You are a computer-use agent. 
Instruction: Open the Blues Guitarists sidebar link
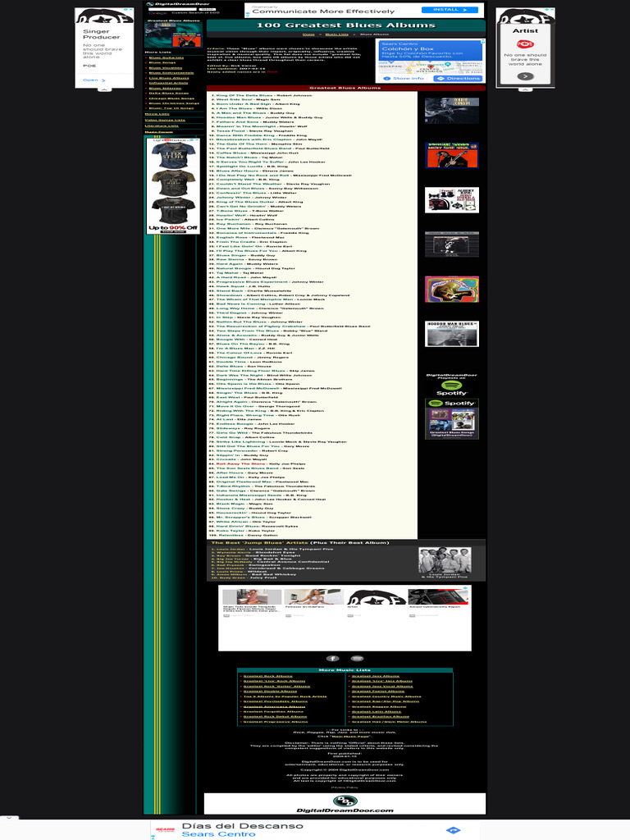coord(166,57)
